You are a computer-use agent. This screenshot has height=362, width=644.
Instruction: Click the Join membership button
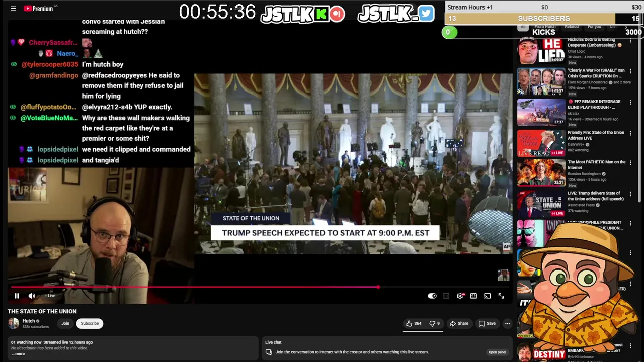[x=65, y=323]
